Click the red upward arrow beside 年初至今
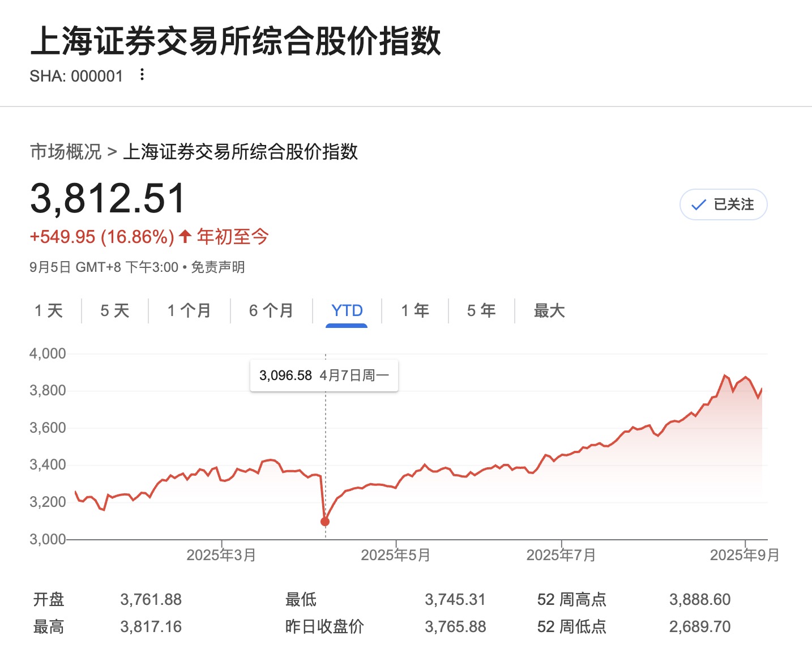The width and height of the screenshot is (812, 657). (x=185, y=236)
